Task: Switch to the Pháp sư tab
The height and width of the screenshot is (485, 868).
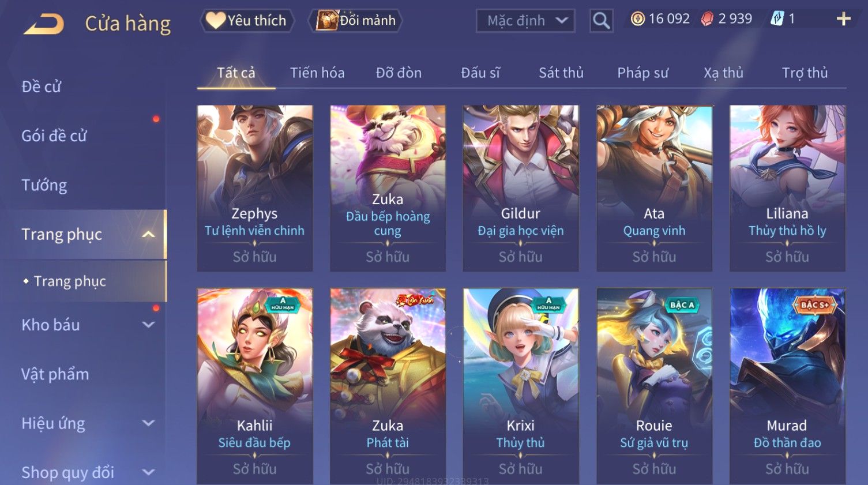Action: [x=642, y=73]
